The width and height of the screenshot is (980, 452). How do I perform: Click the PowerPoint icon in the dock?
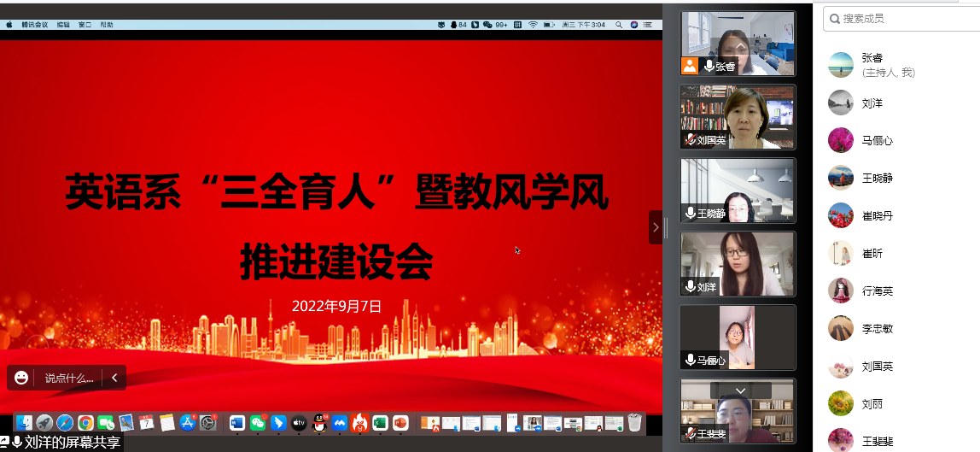tap(400, 423)
